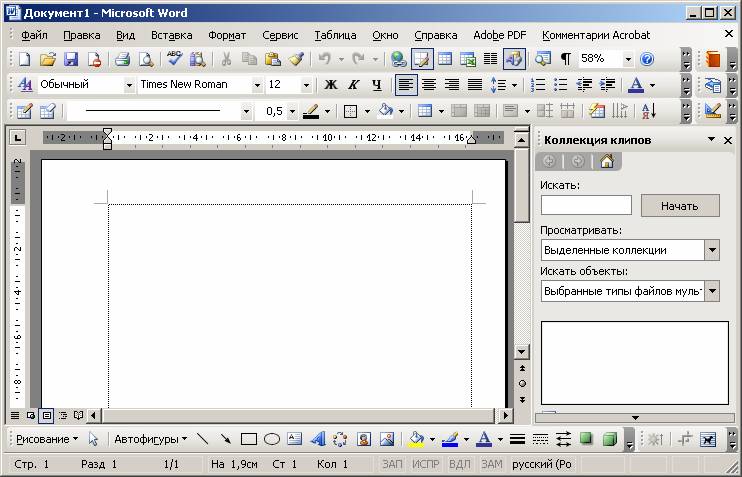Insert a Text Box from Drawing toolbar
Screen dimensions: 742x477
[294, 440]
